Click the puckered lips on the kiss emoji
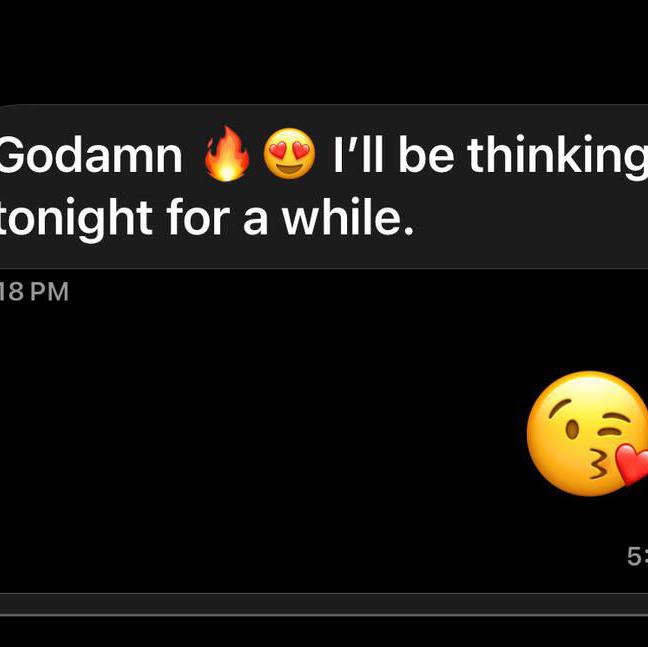The width and height of the screenshot is (648, 647). (x=598, y=463)
